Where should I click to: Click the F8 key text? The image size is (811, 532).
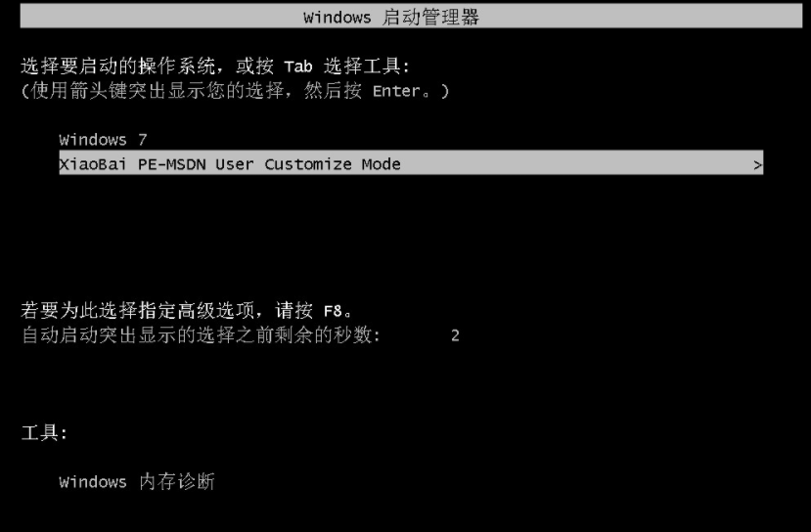click(333, 311)
